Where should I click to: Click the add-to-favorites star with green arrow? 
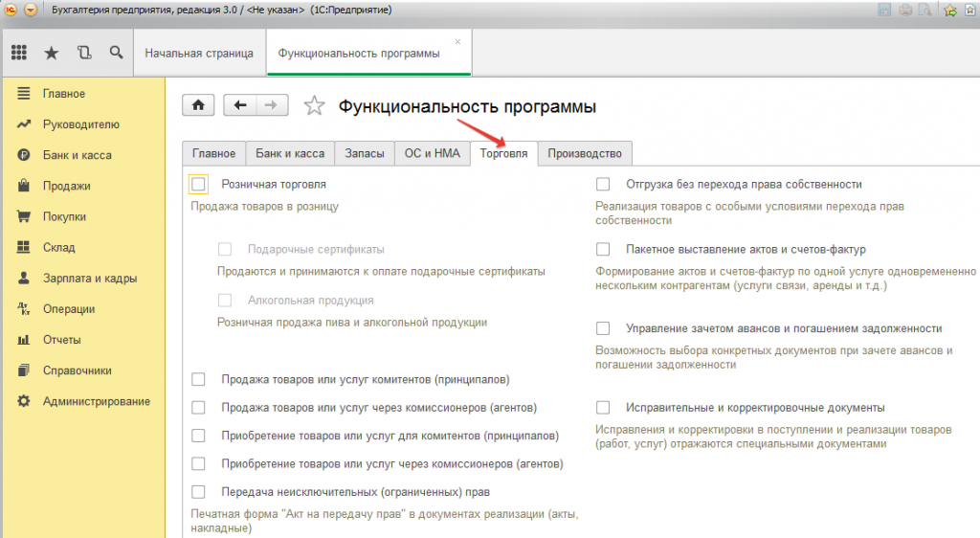click(950, 11)
